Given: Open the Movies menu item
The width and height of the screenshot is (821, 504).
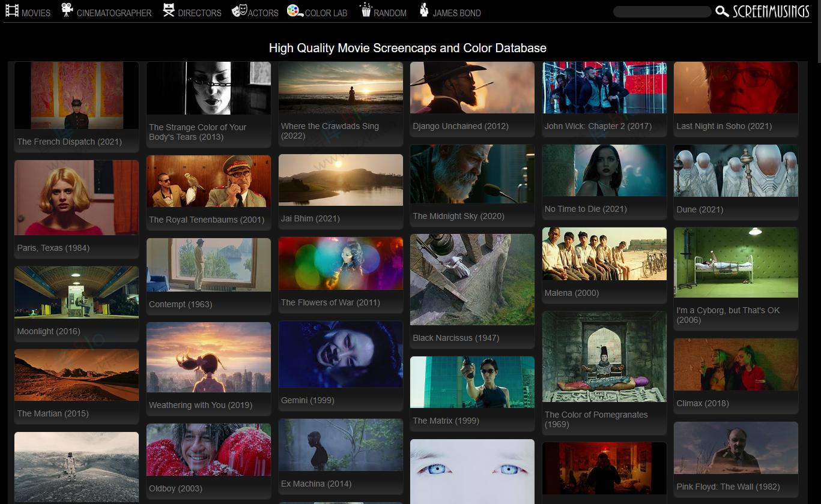Looking at the screenshot, I should [x=36, y=13].
